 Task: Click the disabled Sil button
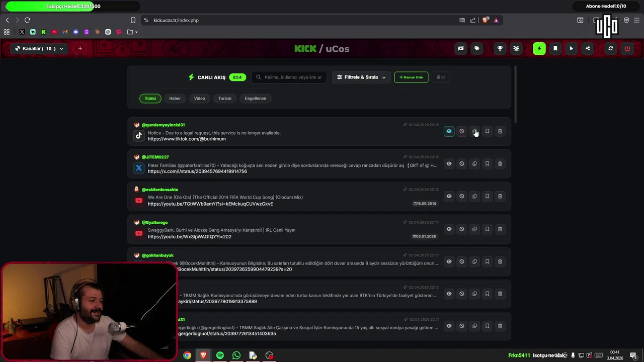(x=441, y=77)
